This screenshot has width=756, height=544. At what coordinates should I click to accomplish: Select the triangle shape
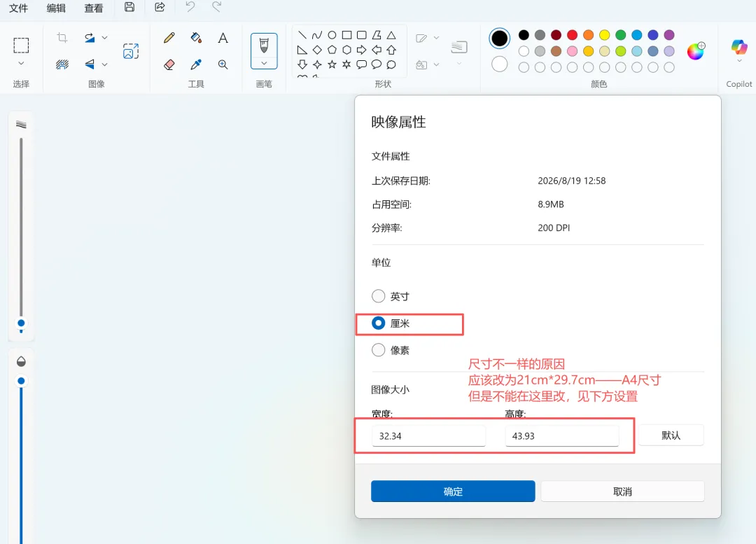391,35
